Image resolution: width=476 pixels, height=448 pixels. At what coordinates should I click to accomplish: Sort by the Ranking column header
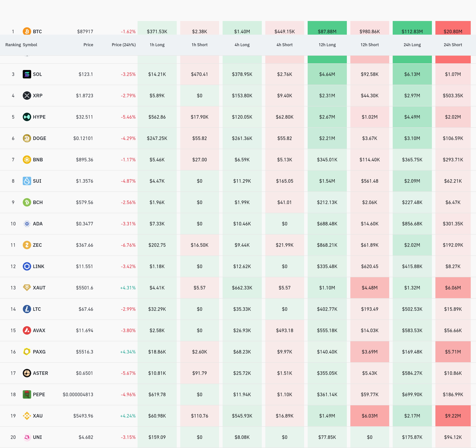(13, 45)
